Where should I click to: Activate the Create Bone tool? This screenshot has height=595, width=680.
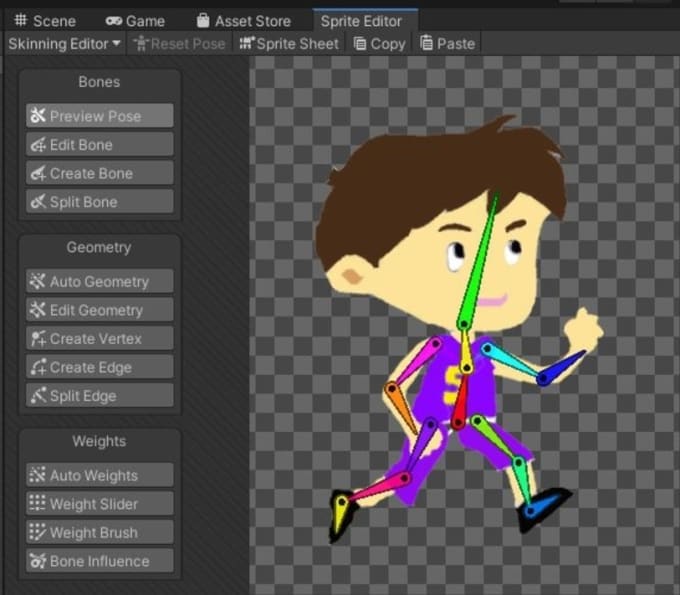click(x=100, y=173)
